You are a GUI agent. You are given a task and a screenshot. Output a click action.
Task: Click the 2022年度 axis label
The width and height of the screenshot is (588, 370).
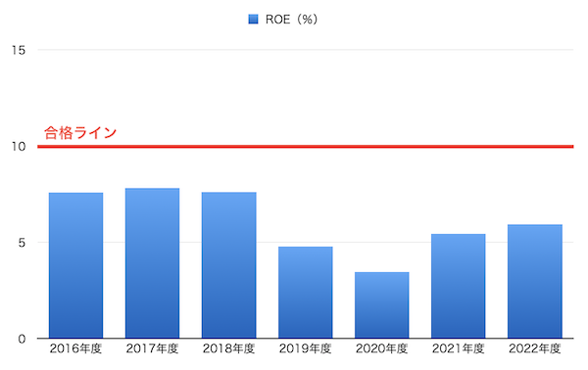point(535,349)
